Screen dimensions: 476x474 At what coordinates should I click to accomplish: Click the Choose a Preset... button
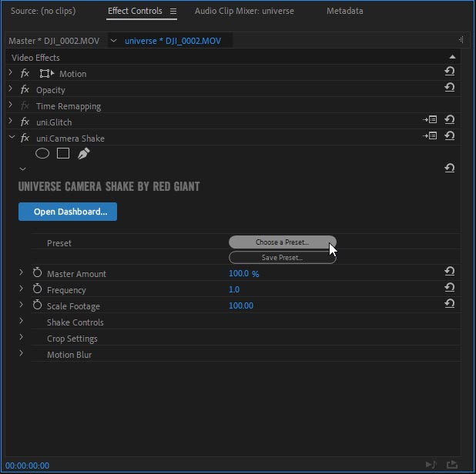coord(283,242)
